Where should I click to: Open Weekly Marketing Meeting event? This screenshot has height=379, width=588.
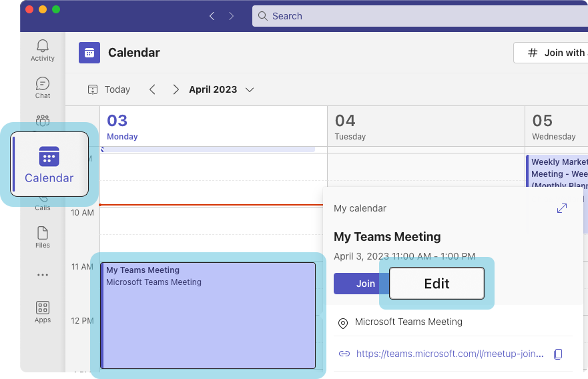[557, 171]
